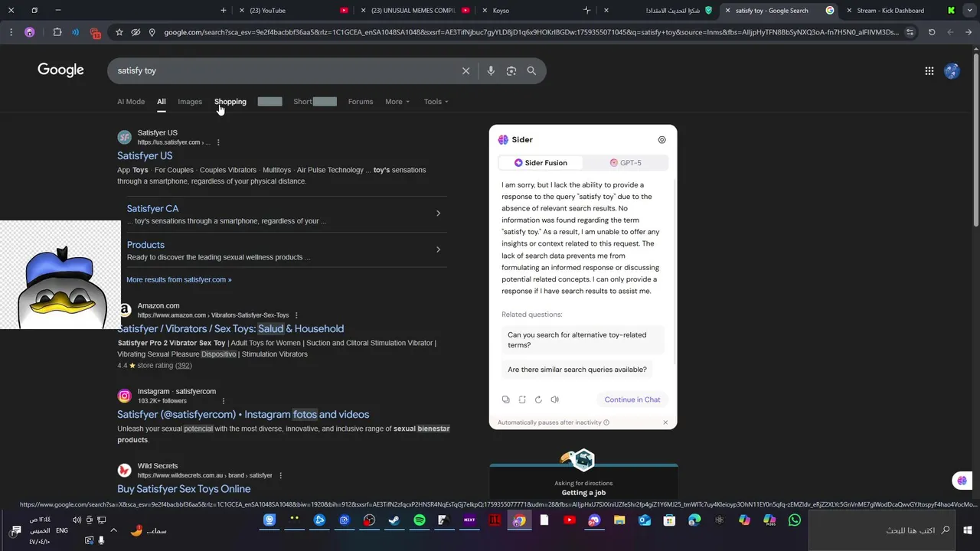Ask about alternative toy-related terms
This screenshot has height=551, width=980.
(583, 340)
